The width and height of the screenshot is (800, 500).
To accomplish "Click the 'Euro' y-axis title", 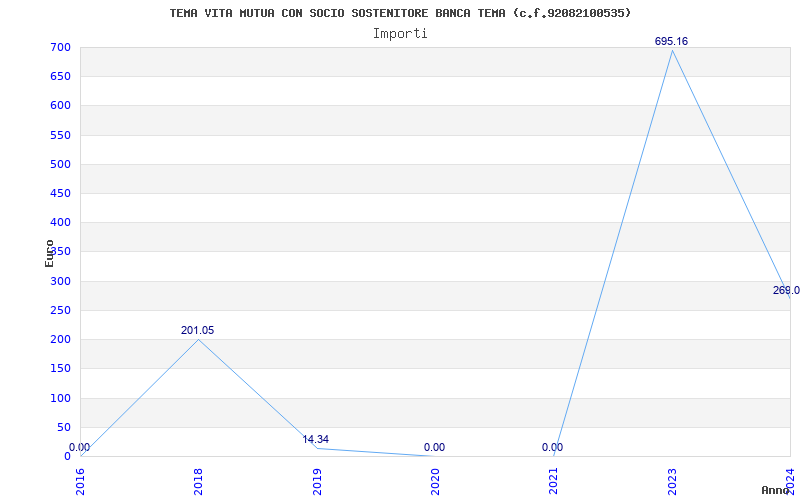I will [49, 253].
